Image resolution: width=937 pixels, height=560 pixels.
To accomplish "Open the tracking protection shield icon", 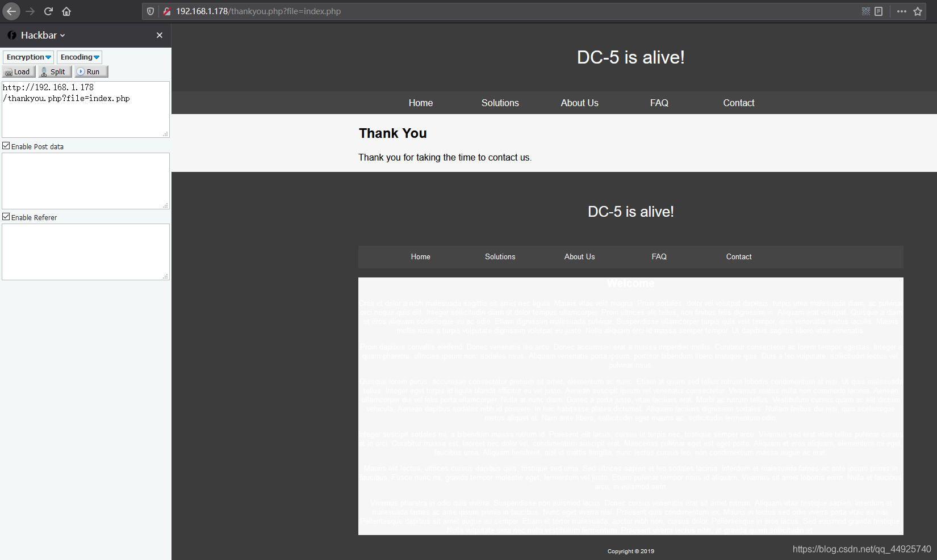I will tap(150, 11).
